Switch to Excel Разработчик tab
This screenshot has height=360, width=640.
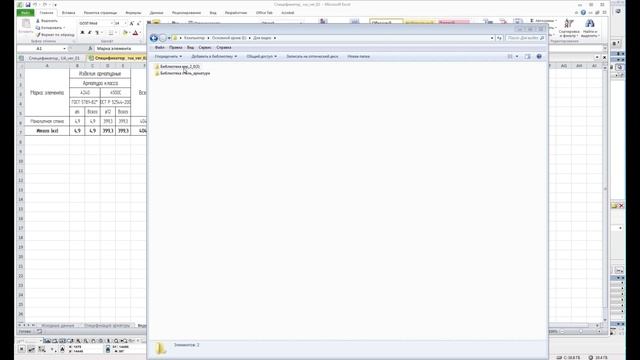click(236, 13)
